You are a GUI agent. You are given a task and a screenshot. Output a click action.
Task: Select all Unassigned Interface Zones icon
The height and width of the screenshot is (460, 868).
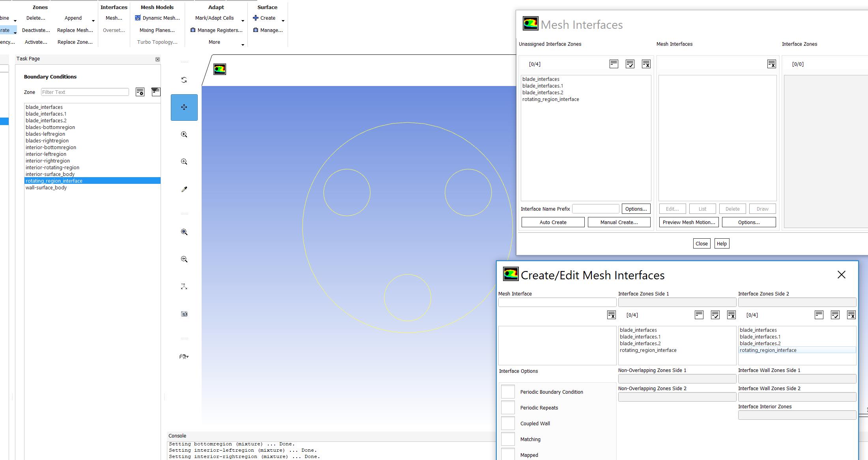pos(630,64)
